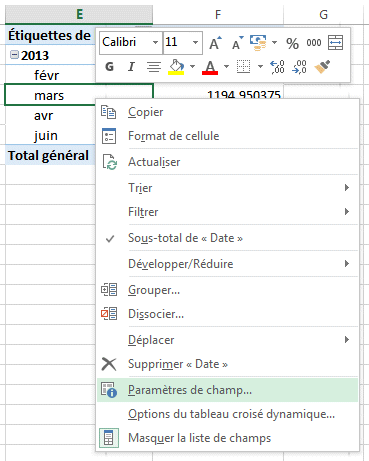Select the Total général cell
Viewport: 369px width, 461px height.
(x=50, y=155)
